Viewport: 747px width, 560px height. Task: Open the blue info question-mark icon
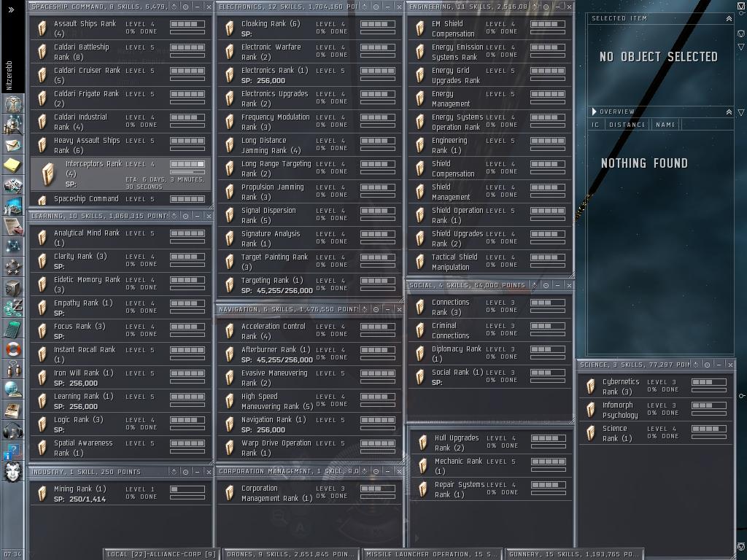click(13, 451)
